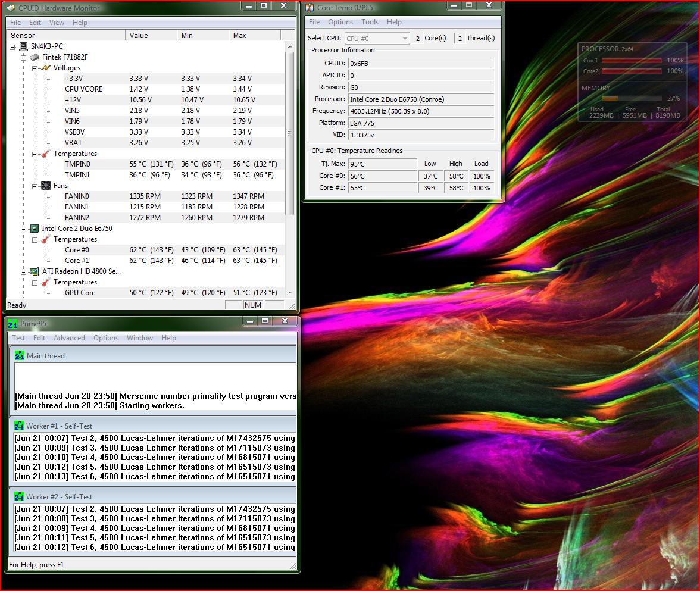Open View menu in Hardware Monitor
Screen dimensions: 700x591
57,23
